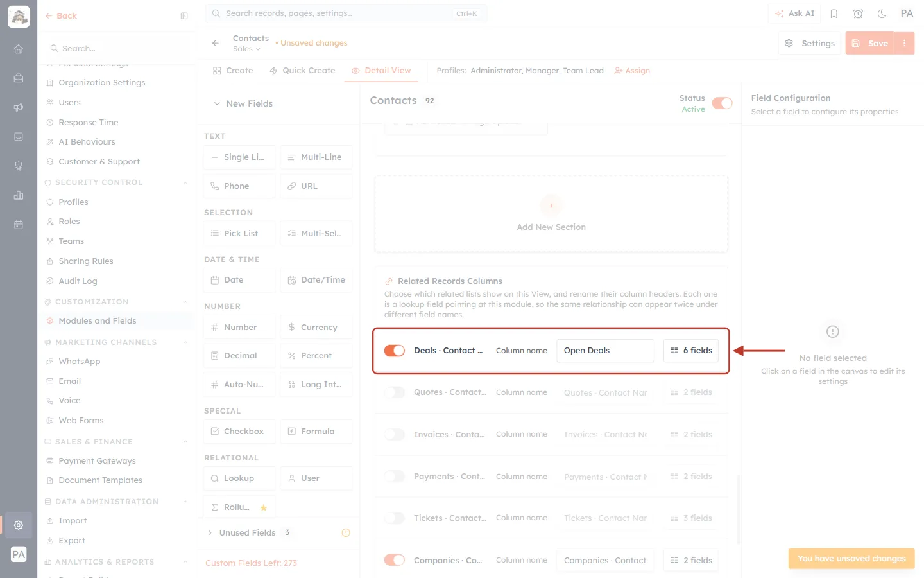Click the back arrow beside Contacts
Screen dimensions: 924x578
216,43
